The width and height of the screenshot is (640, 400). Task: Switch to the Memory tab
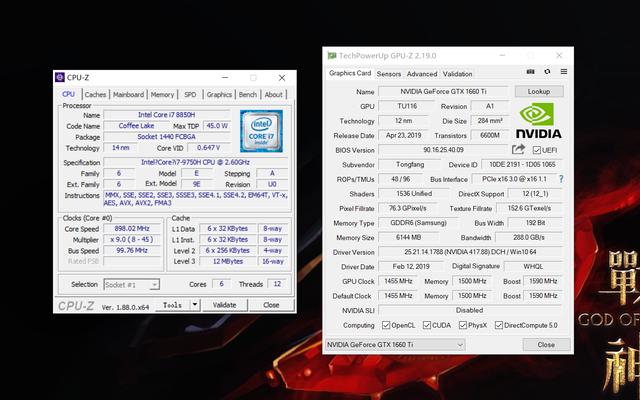pos(162,94)
